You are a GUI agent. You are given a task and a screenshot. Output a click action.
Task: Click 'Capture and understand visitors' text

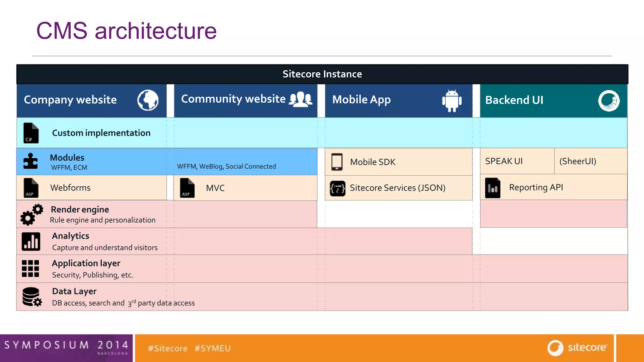pos(105,248)
